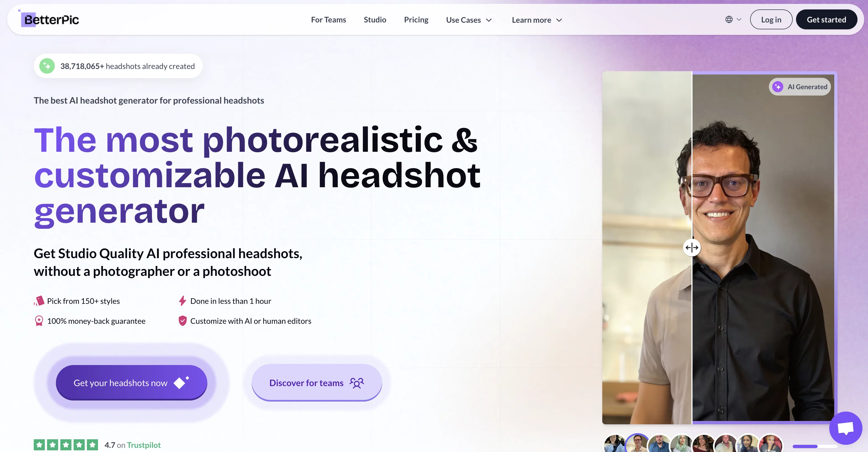Viewport: 868px width, 452px height.
Task: Click the '38,718,065+' headshots counter text
Action: tap(82, 66)
